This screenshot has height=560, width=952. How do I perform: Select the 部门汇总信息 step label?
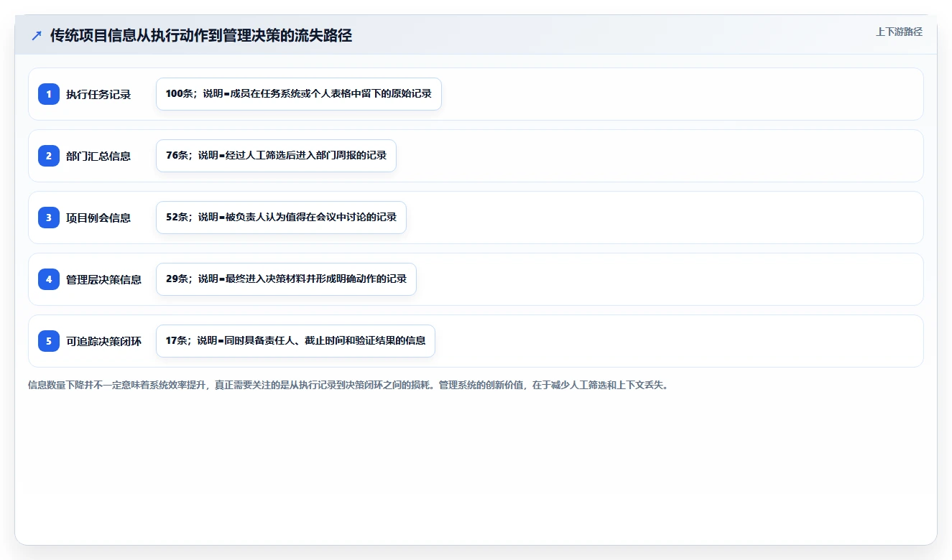click(x=98, y=156)
